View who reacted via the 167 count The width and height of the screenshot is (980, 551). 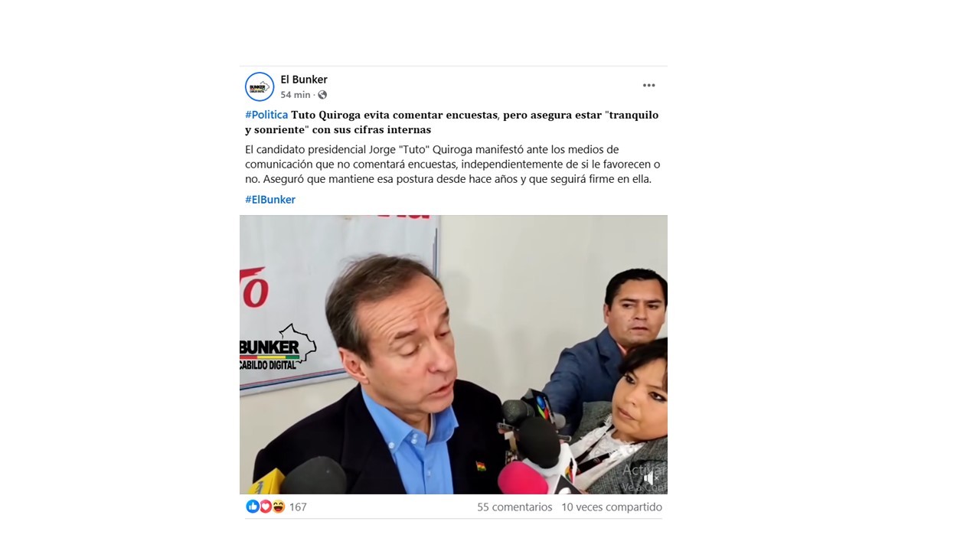click(x=298, y=507)
